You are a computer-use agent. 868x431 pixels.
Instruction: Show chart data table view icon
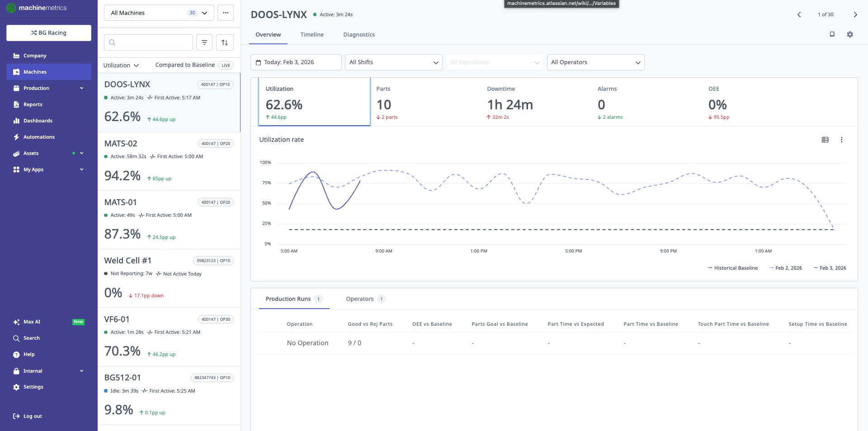pos(825,140)
